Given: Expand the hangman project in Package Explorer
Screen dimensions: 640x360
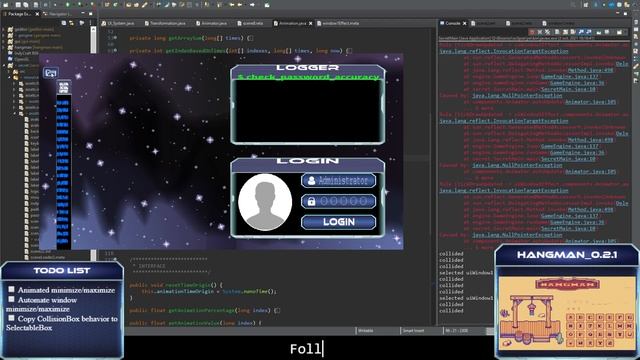Looking at the screenshot, I should click(x=3, y=47).
